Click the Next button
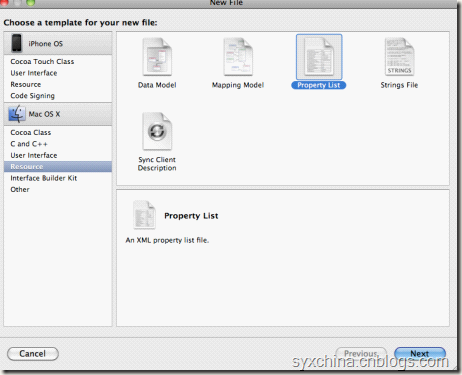This screenshot has width=462, height=375. tap(420, 353)
